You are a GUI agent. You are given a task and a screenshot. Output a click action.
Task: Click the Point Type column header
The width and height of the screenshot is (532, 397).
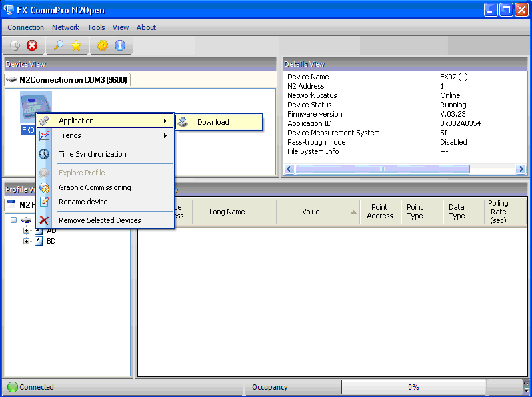tap(421, 212)
